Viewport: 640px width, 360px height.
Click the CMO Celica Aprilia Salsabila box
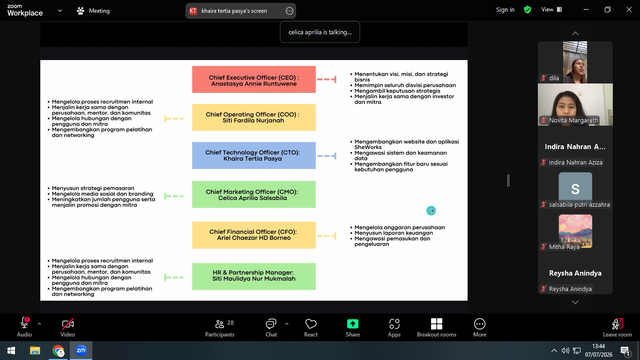(x=254, y=195)
